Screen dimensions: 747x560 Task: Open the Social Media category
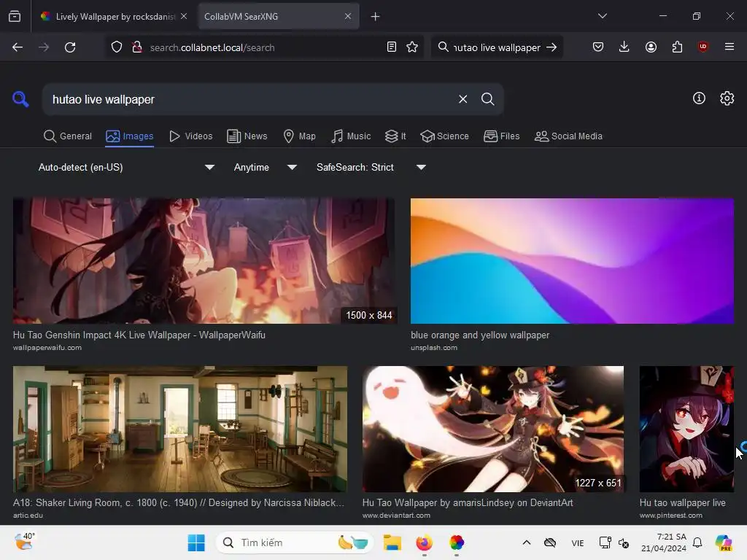[x=568, y=136]
